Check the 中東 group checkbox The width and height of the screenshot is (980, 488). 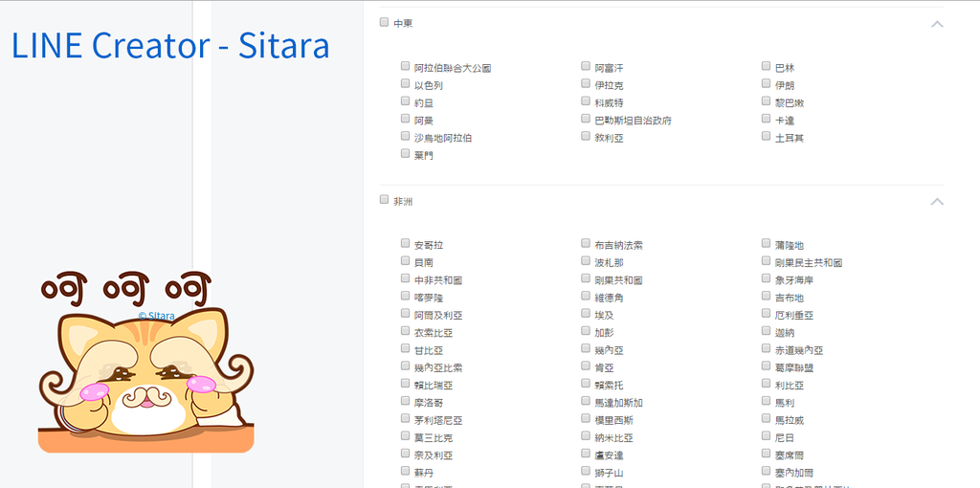click(x=385, y=22)
